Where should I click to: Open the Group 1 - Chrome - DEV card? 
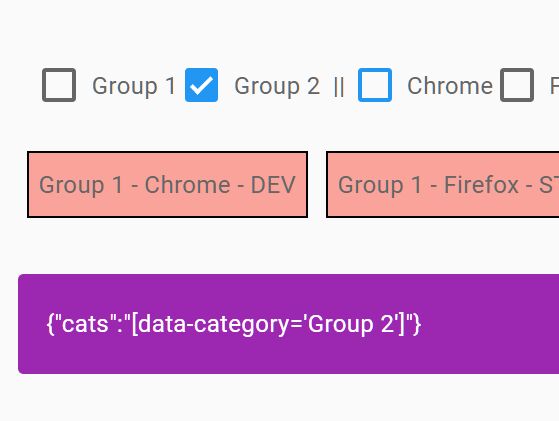(x=167, y=184)
